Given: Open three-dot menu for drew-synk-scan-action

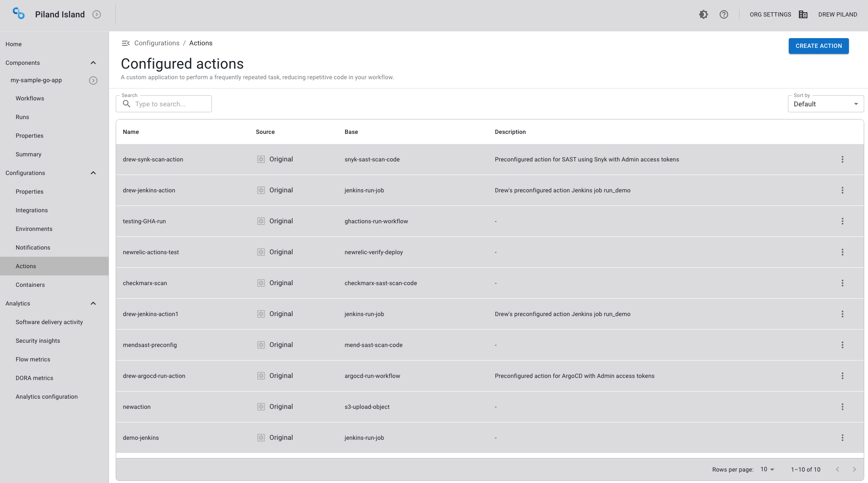Looking at the screenshot, I should pos(842,159).
